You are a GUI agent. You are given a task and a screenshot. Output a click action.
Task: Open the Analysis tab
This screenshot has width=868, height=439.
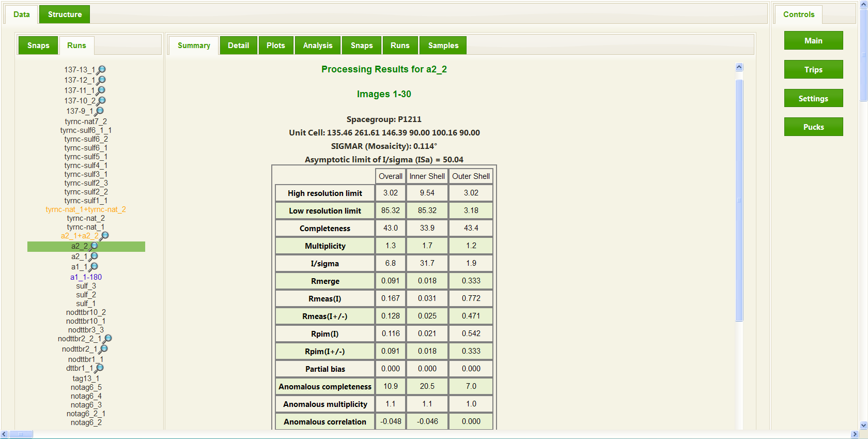coord(318,46)
